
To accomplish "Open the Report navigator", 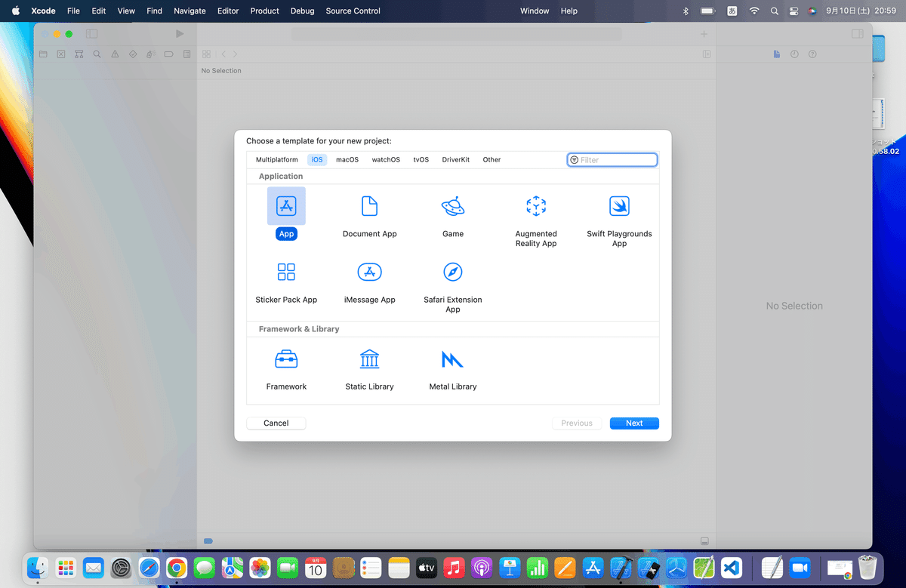I will point(186,54).
